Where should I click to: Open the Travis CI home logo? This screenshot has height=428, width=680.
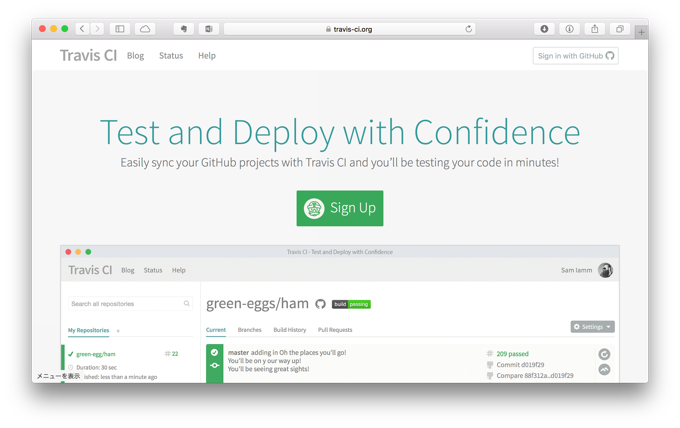[x=88, y=56]
